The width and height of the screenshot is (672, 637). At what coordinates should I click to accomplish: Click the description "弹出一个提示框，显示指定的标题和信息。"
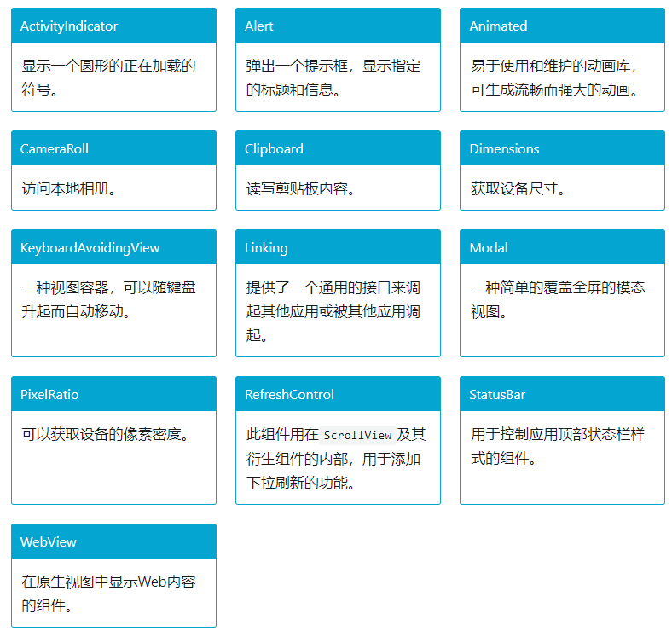pos(333,78)
